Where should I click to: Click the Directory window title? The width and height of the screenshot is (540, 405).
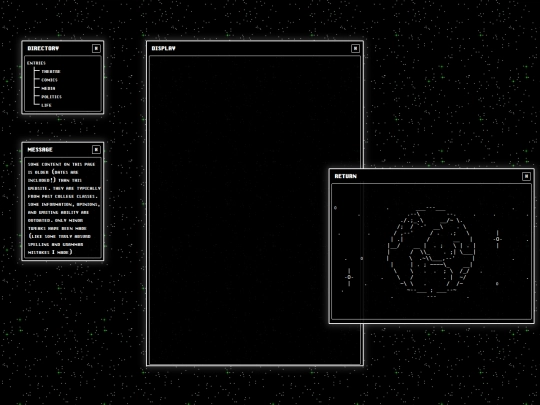[x=43, y=48]
